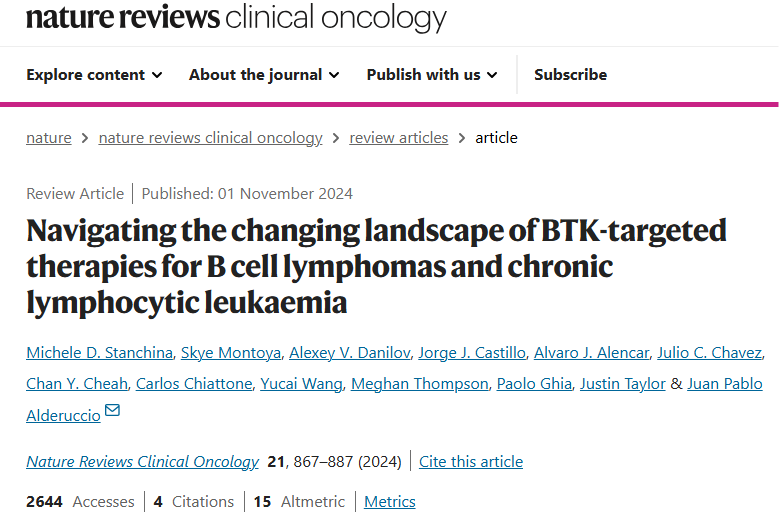Open Alexey V. Danilov author details

coord(350,353)
